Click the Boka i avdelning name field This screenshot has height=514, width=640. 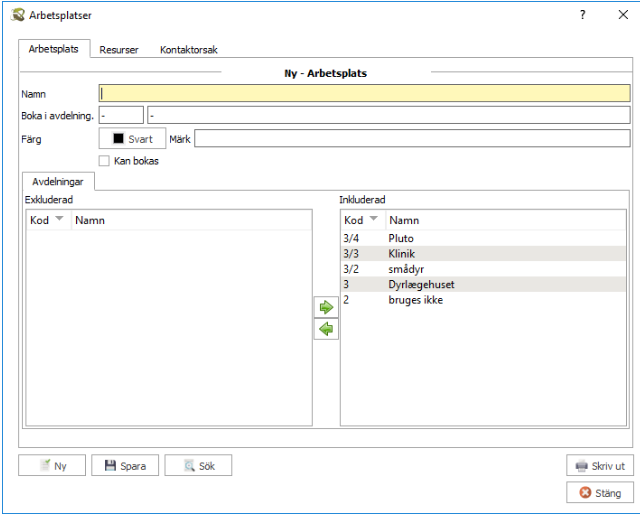point(389,116)
